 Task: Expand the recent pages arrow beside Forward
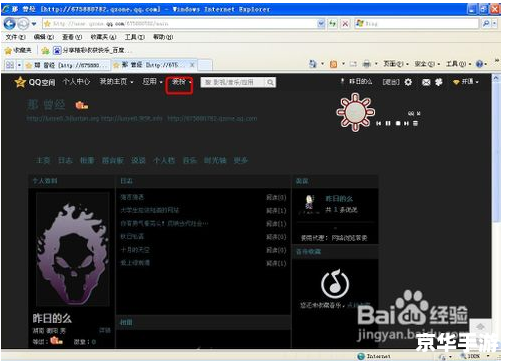click(x=34, y=24)
